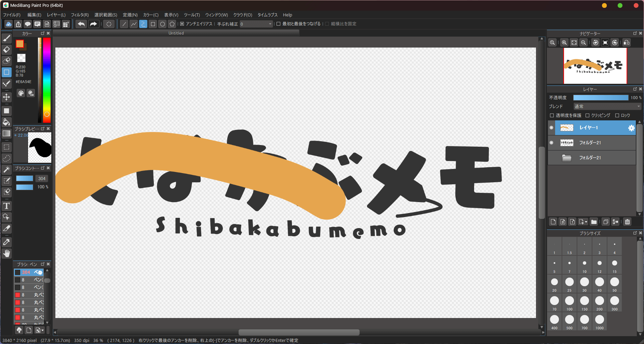
Task: Activate the Hand tool
Action: coord(6,253)
